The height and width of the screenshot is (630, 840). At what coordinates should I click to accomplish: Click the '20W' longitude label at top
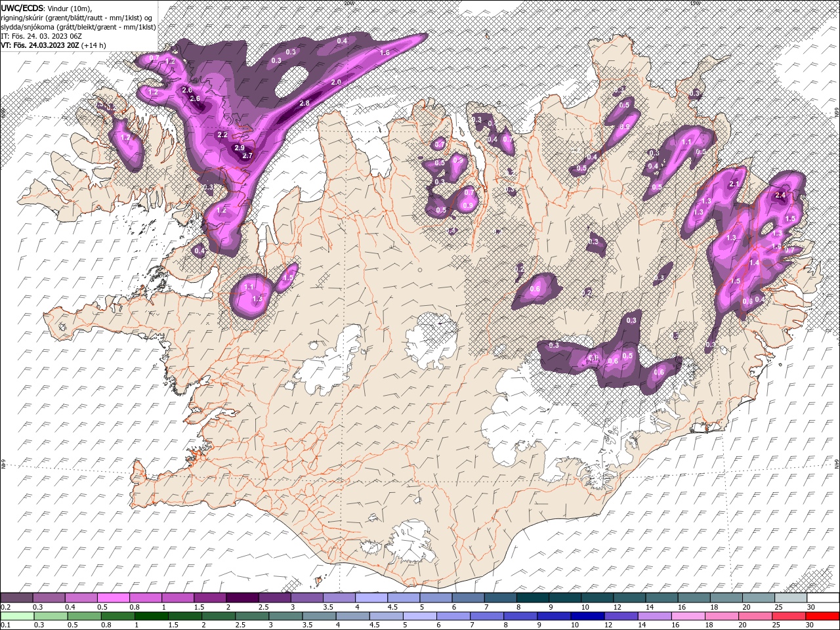pos(348,3)
